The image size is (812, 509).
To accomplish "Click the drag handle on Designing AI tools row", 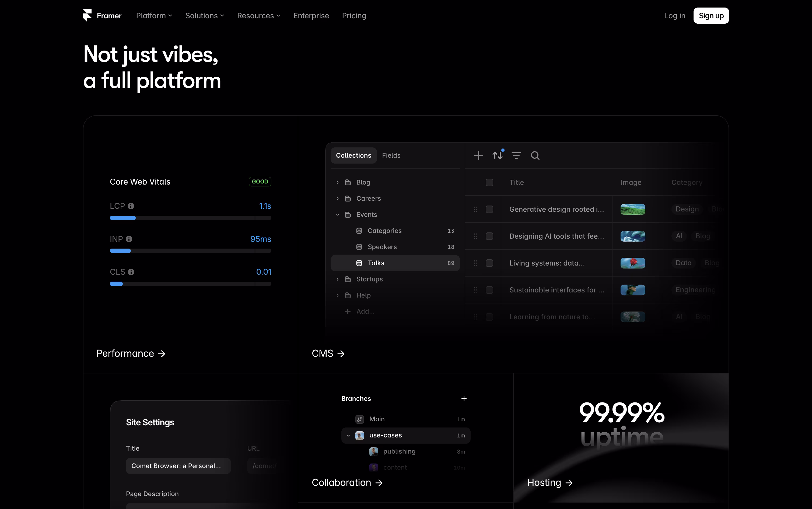I will coord(475,236).
